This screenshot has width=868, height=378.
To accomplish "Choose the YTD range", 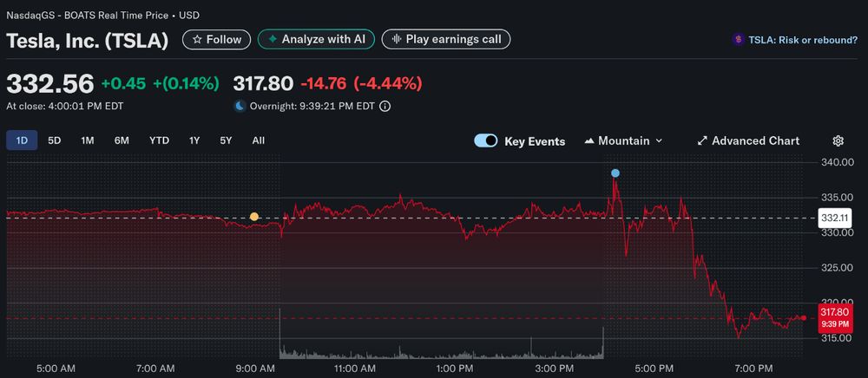I will coord(159,140).
